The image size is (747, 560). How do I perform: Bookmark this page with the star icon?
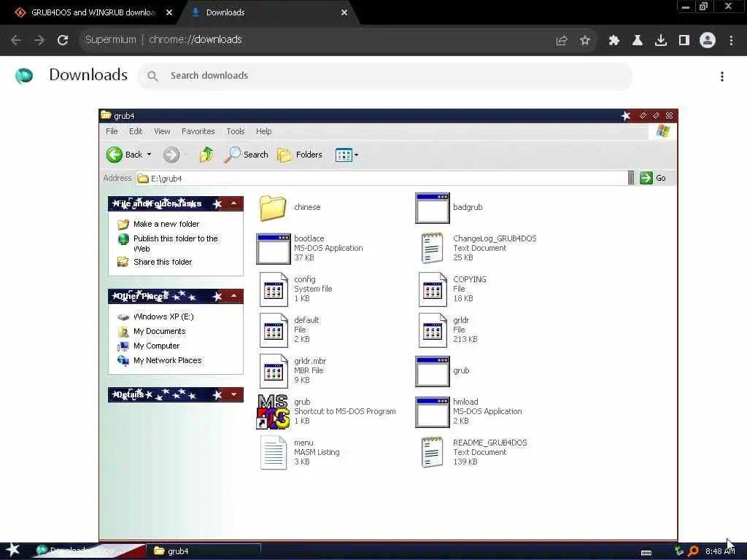[584, 41]
